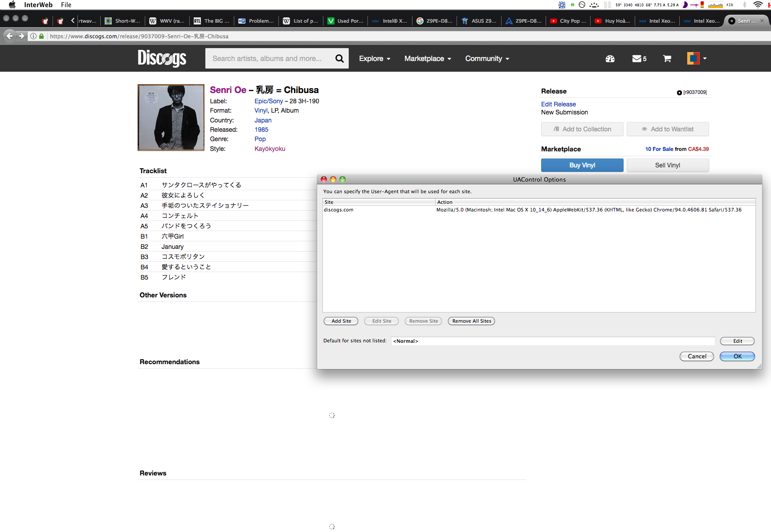Expand the Community dropdown menu
This screenshot has width=771, height=532.
pyautogui.click(x=487, y=58)
